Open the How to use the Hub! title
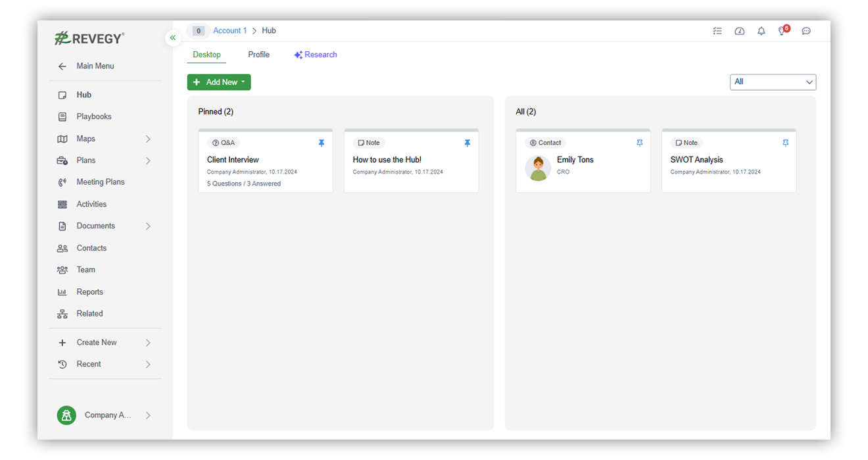Screen dimensions: 868x460 387,160
